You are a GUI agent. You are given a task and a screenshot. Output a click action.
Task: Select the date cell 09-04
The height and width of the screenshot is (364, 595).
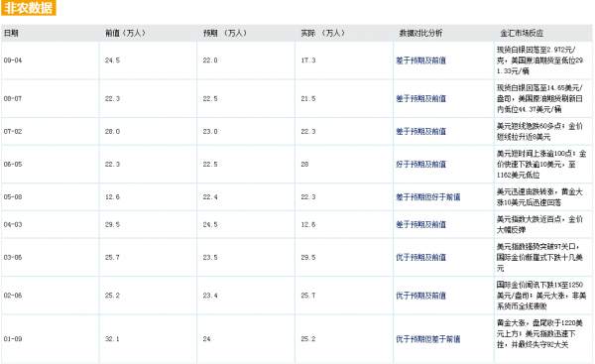click(13, 61)
